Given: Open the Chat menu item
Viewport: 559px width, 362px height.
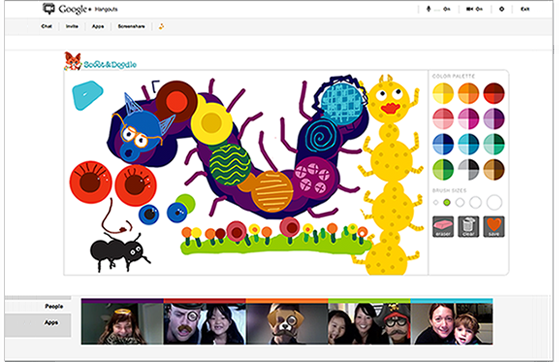Looking at the screenshot, I should coord(46,26).
